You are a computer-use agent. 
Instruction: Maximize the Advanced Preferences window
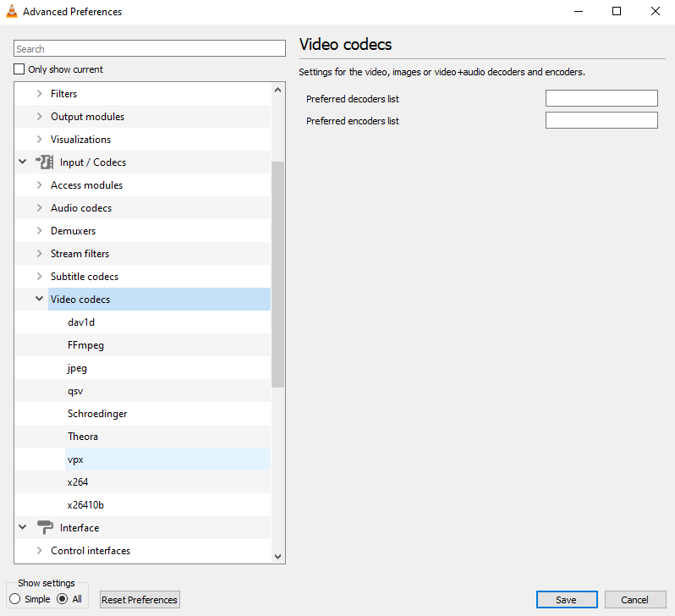click(617, 11)
